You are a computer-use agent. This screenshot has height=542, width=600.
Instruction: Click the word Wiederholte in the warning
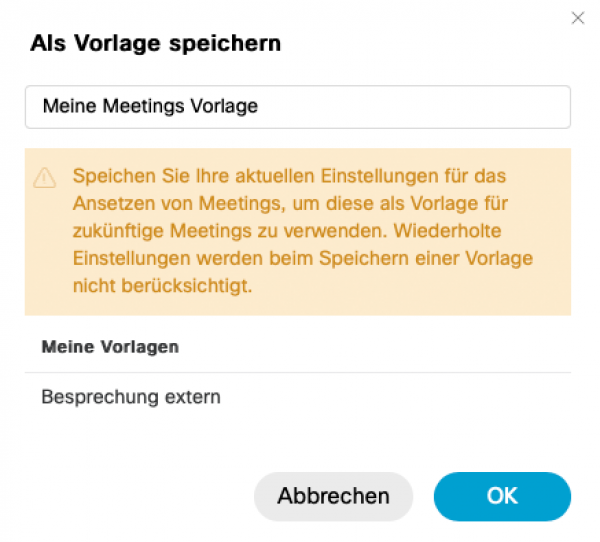(447, 231)
